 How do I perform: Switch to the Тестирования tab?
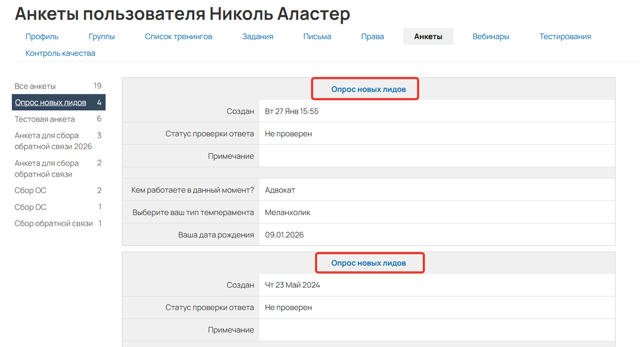coord(565,36)
